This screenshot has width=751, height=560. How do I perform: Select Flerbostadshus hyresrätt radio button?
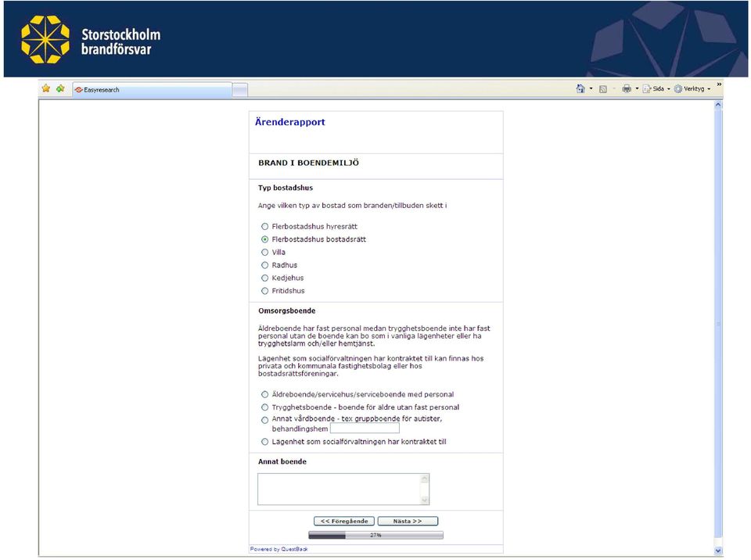265,227
